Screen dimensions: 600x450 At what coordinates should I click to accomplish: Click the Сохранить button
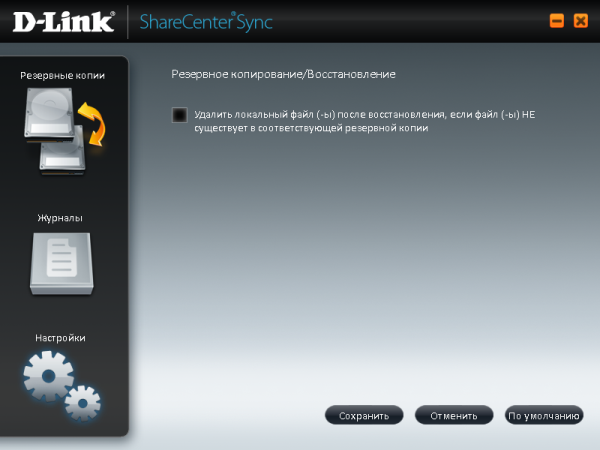click(x=364, y=415)
